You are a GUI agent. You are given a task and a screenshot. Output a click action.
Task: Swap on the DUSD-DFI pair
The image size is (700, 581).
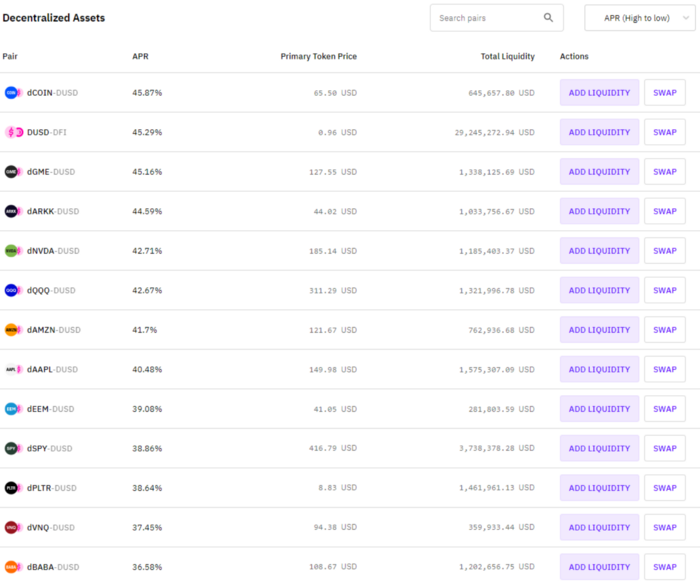coord(665,132)
